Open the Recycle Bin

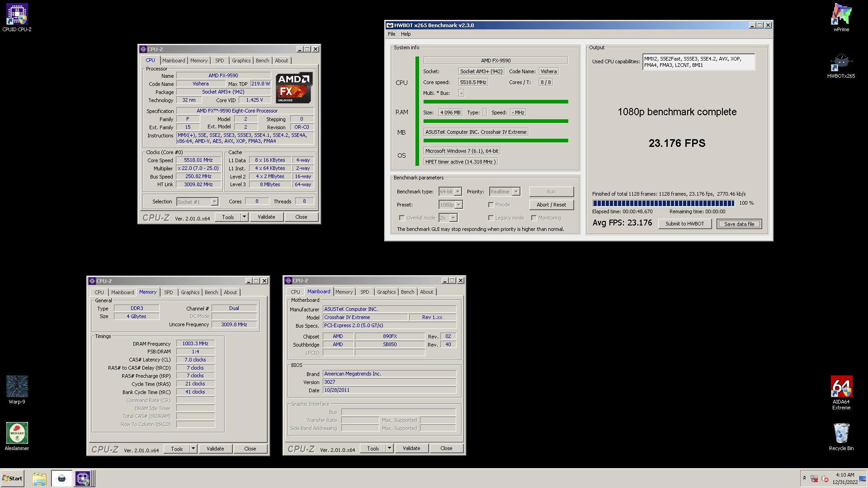tap(841, 437)
